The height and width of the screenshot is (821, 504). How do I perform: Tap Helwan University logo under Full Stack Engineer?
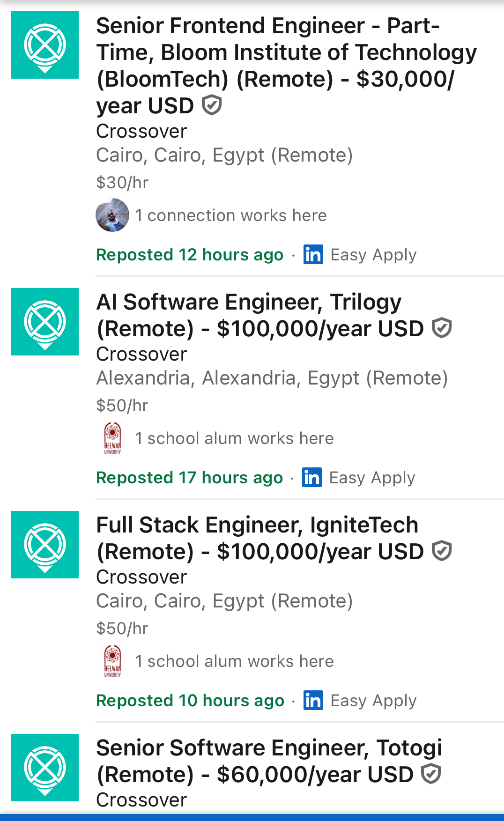click(x=112, y=661)
